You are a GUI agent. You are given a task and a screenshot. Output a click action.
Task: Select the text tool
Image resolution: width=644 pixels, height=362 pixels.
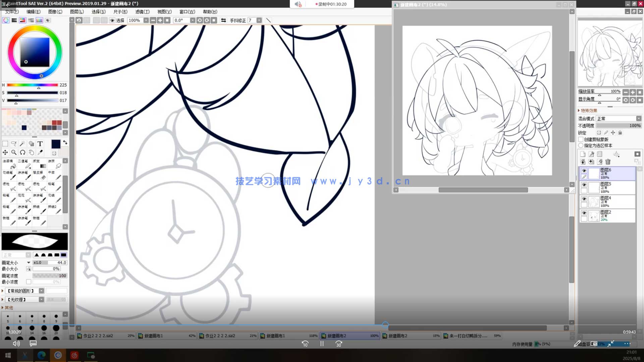click(x=40, y=144)
